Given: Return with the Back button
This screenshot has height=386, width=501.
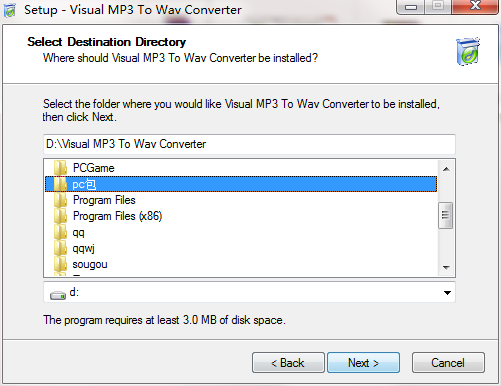Looking at the screenshot, I should tap(288, 362).
